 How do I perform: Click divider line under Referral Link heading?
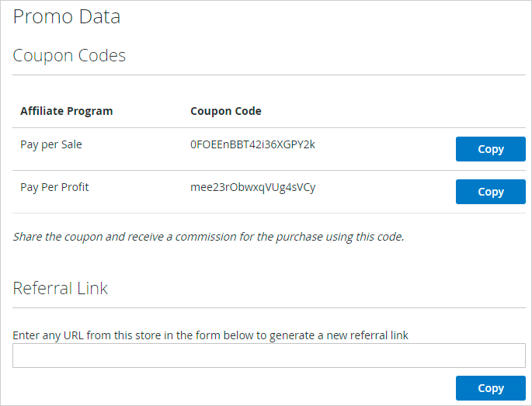(x=269, y=307)
